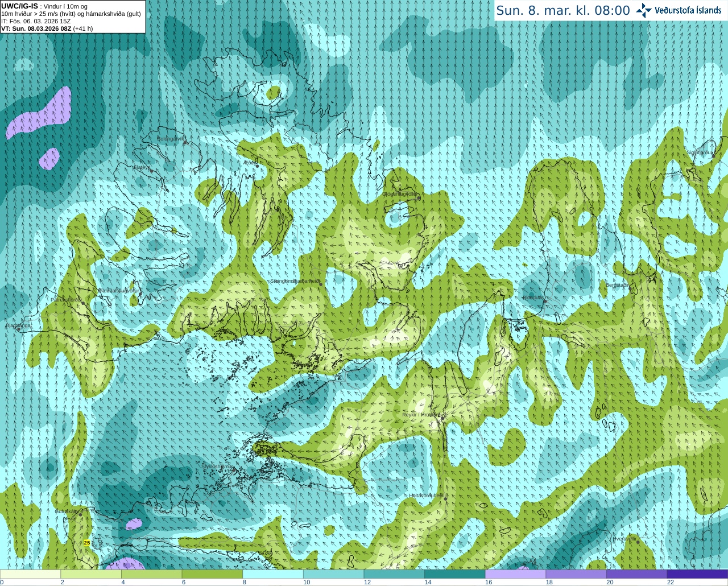Image resolution: width=728 pixels, height=586 pixels.
Task: Pick the darkest indigo legend swatch above 22
Action: tap(697, 574)
